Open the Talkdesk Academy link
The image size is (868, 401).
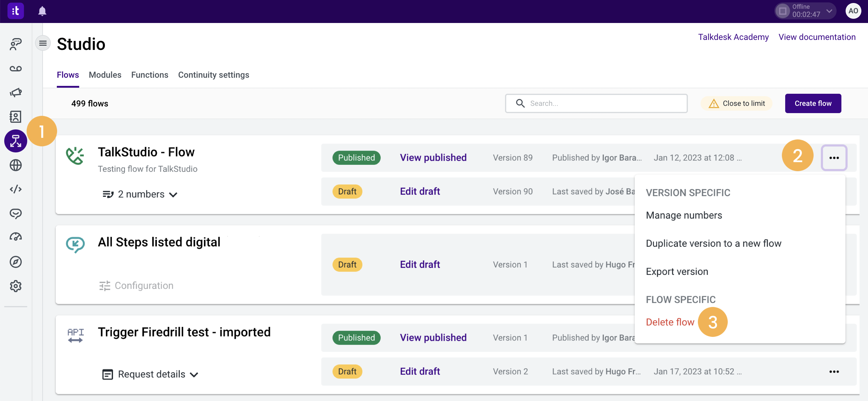pyautogui.click(x=733, y=37)
